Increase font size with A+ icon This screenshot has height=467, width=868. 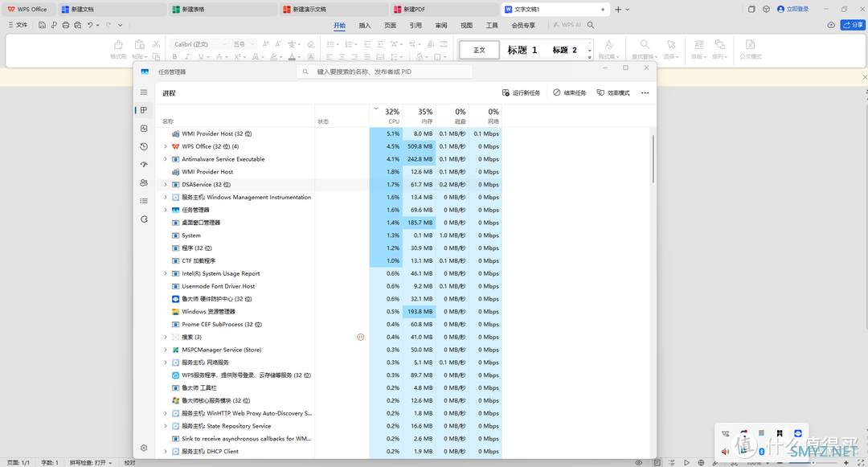[x=266, y=44]
